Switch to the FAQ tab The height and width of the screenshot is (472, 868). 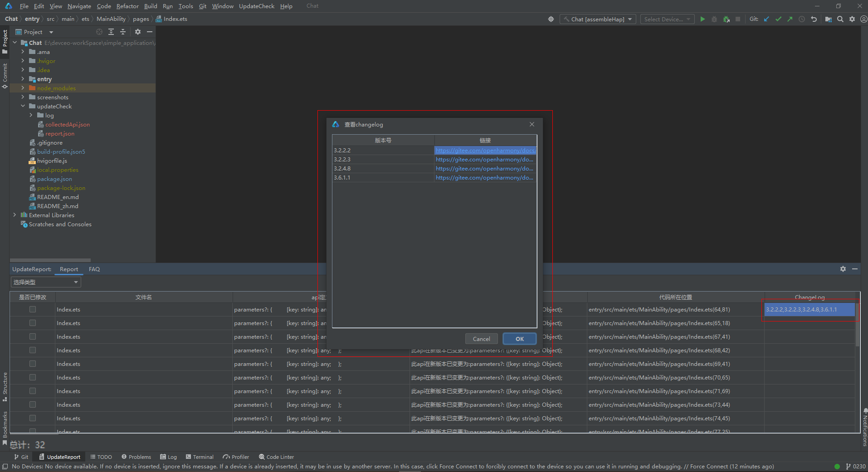94,269
